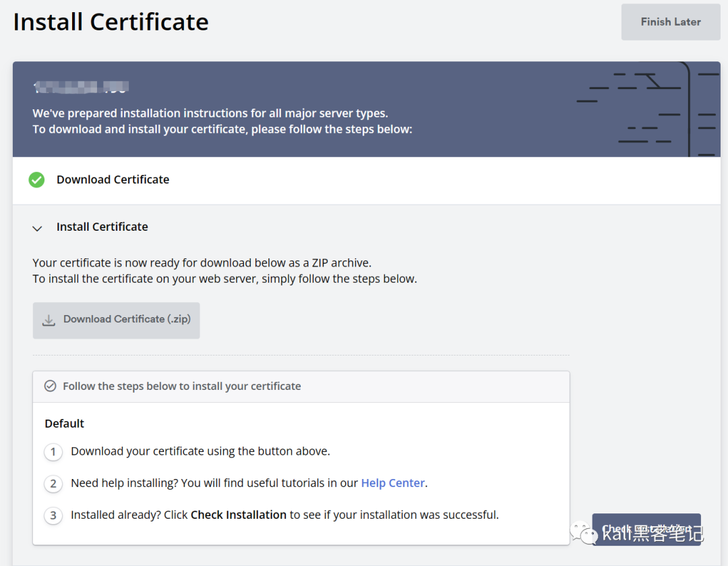Download the certificate .zip archive
728x566 pixels.
pos(117,320)
